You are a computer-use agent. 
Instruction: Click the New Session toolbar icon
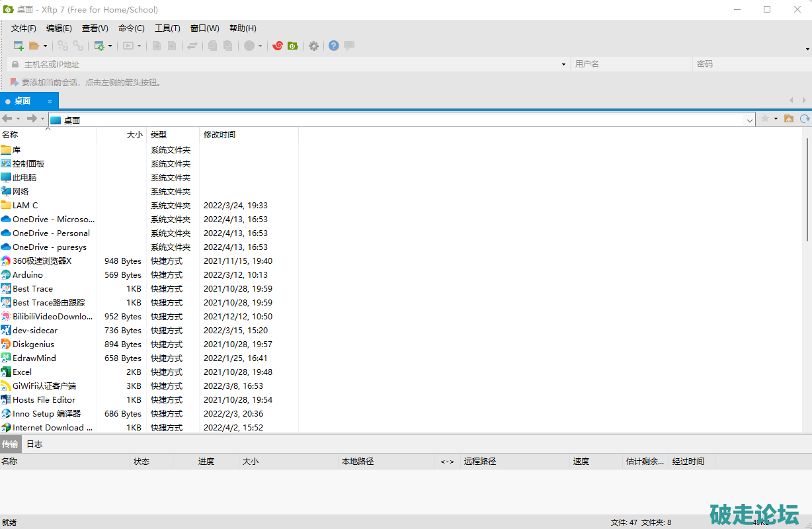[19, 46]
